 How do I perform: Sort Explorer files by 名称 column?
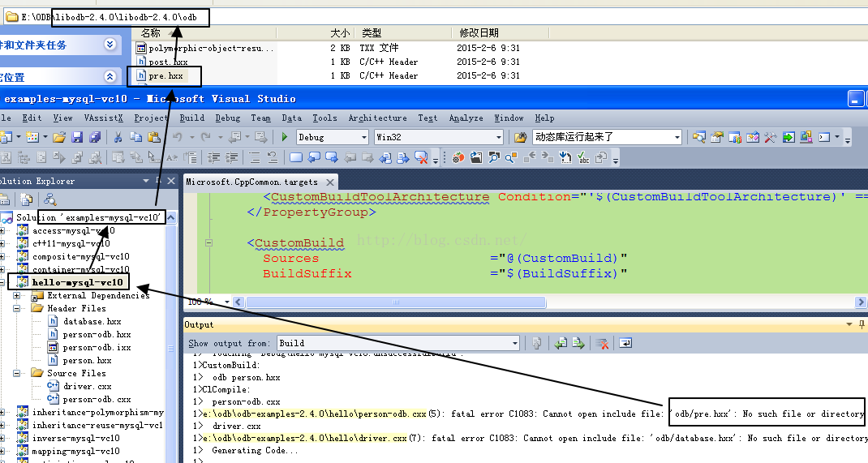click(151, 32)
